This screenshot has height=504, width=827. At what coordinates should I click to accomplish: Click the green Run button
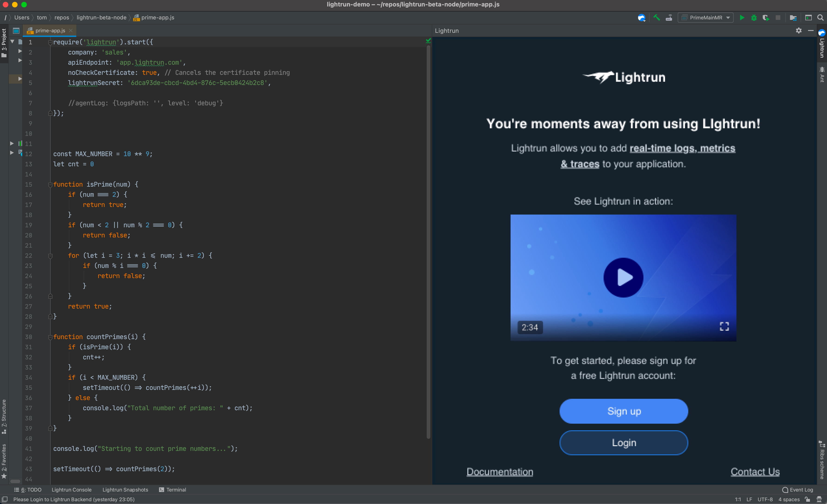pyautogui.click(x=742, y=17)
